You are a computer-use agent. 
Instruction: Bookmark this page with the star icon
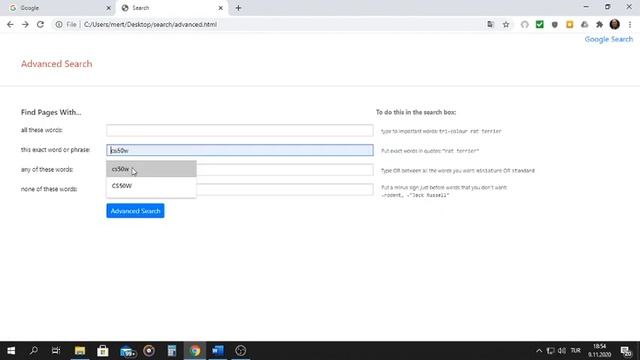(x=506, y=24)
